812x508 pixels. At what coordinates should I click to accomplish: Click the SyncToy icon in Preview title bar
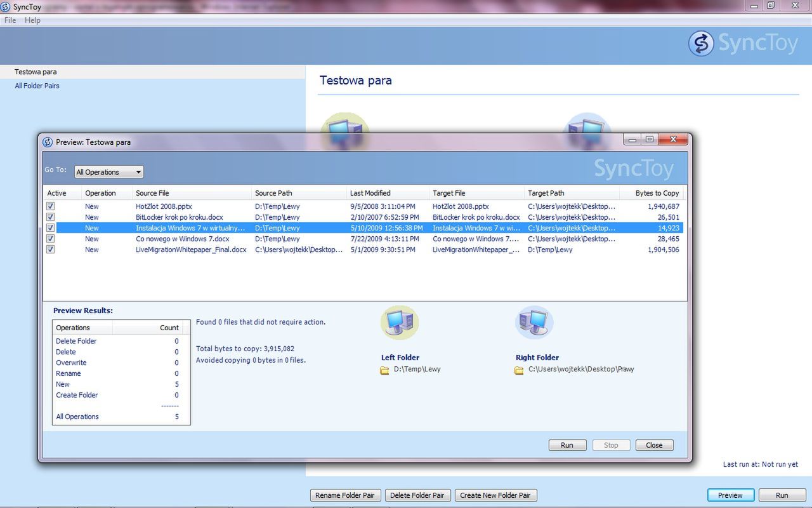point(48,142)
